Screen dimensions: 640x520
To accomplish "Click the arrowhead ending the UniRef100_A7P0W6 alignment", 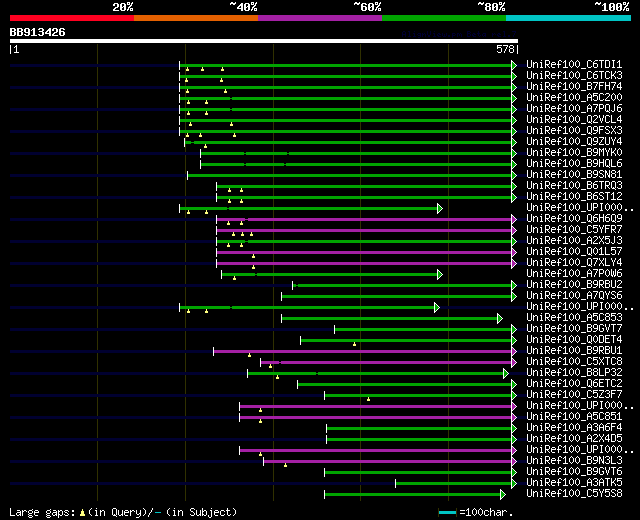I will (440, 275).
